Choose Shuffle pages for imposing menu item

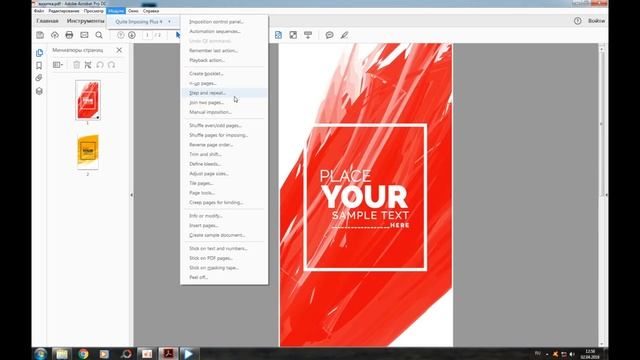coord(224,135)
